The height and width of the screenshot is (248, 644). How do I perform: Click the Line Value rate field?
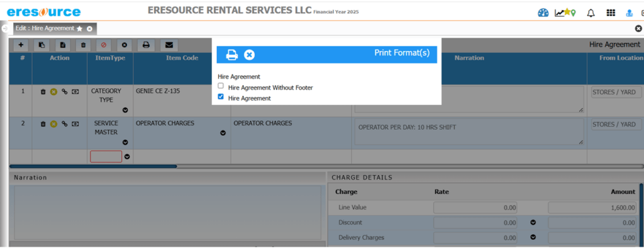click(475, 208)
